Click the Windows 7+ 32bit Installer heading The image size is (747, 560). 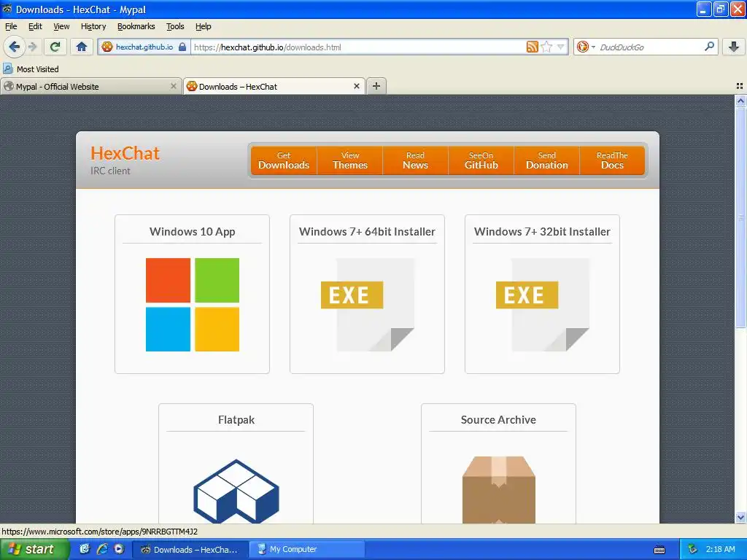(542, 231)
